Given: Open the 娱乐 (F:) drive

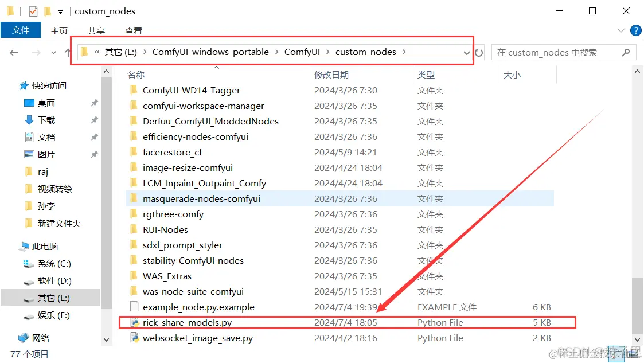Looking at the screenshot, I should point(53,315).
